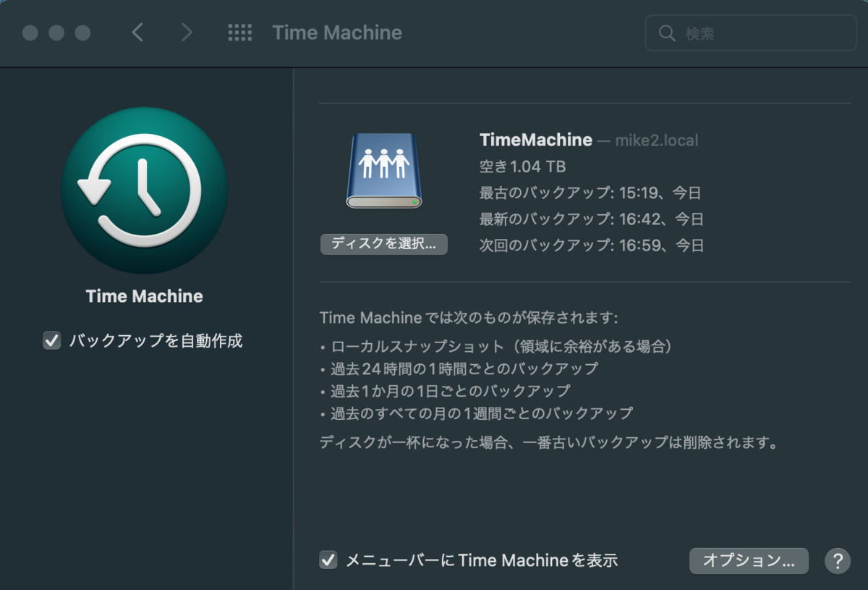Focus the 検索 search field
Screen dimensions: 868x590
tap(751, 33)
